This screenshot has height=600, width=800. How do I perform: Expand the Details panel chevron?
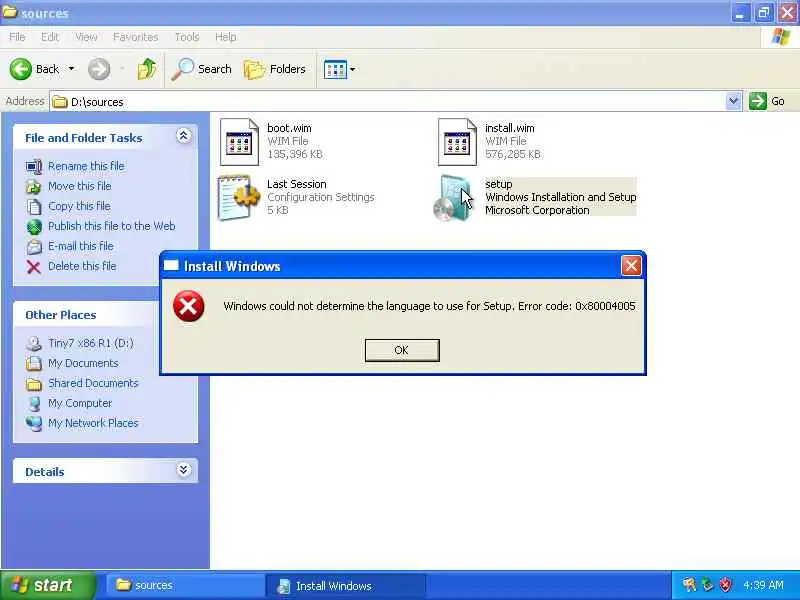point(184,469)
